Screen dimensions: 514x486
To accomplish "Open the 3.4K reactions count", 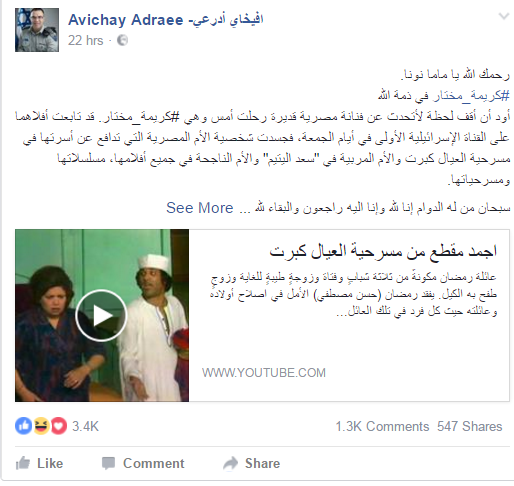I will 85,426.
